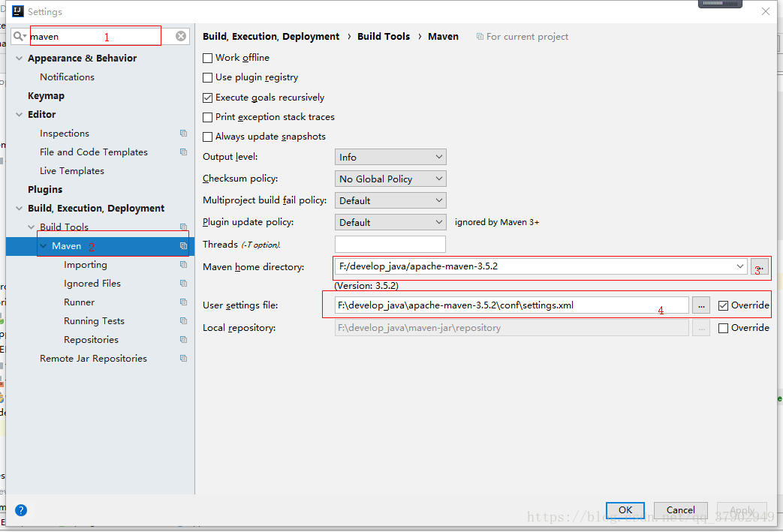
Task: Collapse the Build Tools node
Action: point(31,227)
